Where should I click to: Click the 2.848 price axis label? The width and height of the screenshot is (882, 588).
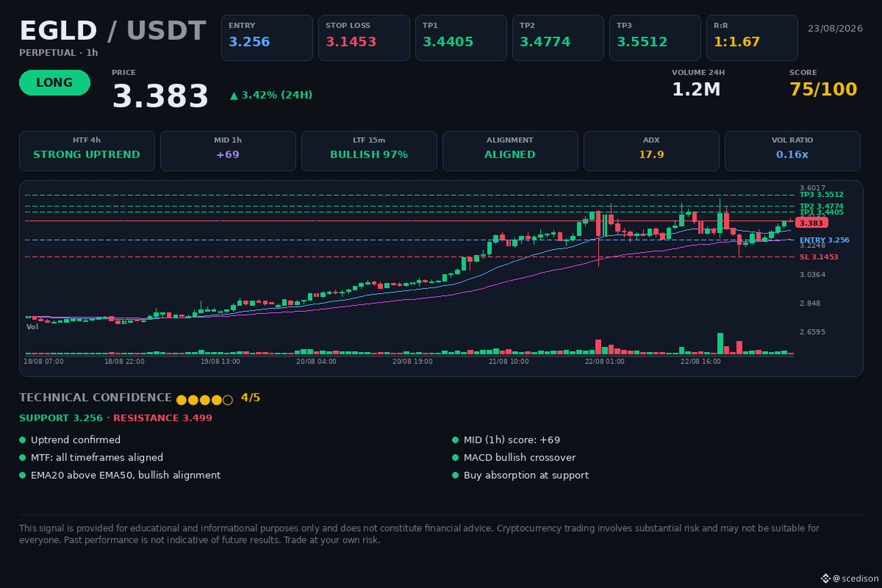(x=810, y=304)
